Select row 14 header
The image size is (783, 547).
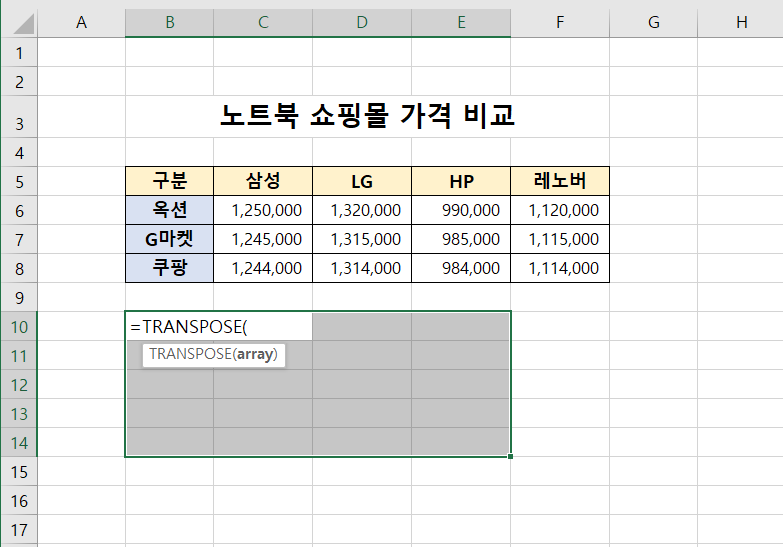pos(19,442)
